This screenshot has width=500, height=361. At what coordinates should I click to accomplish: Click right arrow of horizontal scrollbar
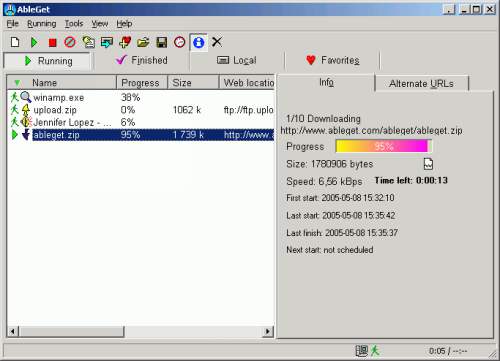point(268,331)
